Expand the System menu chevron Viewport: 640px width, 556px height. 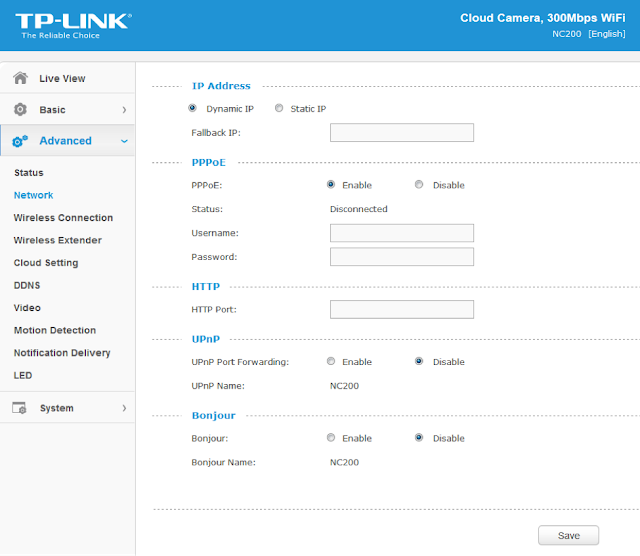(124, 408)
